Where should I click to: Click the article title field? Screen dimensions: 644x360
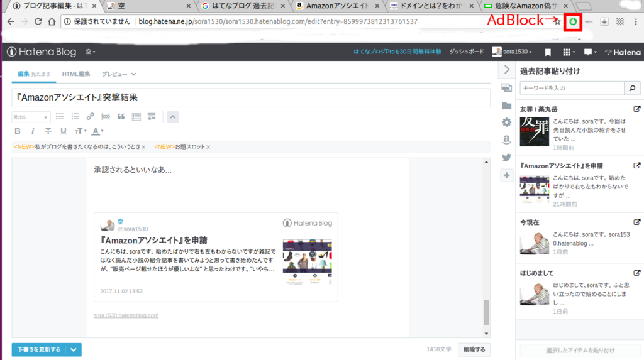point(251,98)
